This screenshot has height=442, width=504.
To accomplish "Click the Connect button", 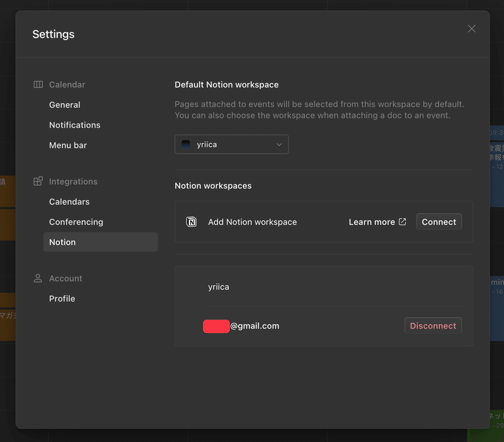I will point(438,222).
